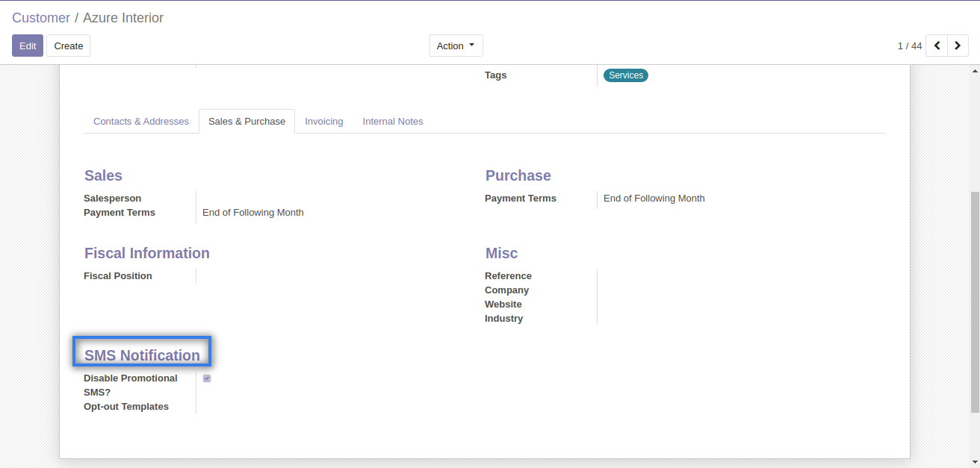Toggle the Disable Promotional SMS checkbox

pos(207,378)
